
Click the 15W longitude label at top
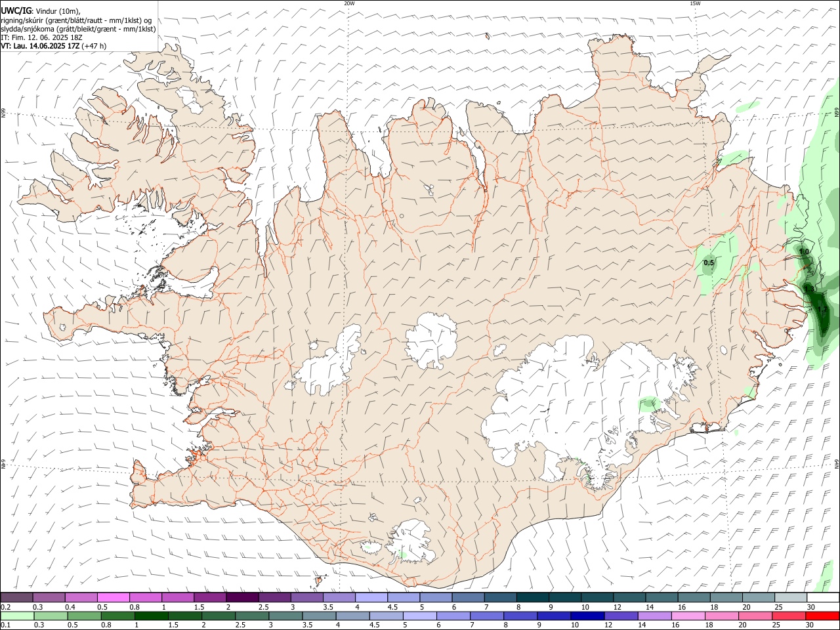point(695,3)
